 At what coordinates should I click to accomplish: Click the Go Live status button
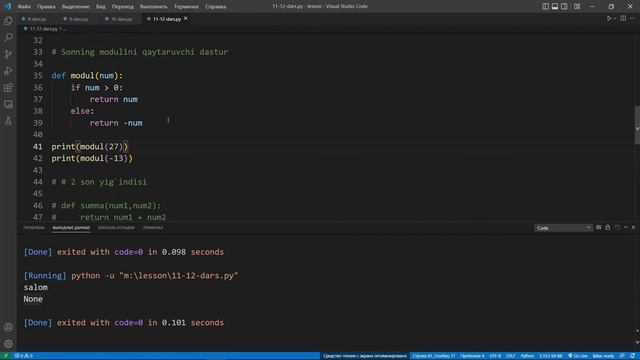pos(578,356)
